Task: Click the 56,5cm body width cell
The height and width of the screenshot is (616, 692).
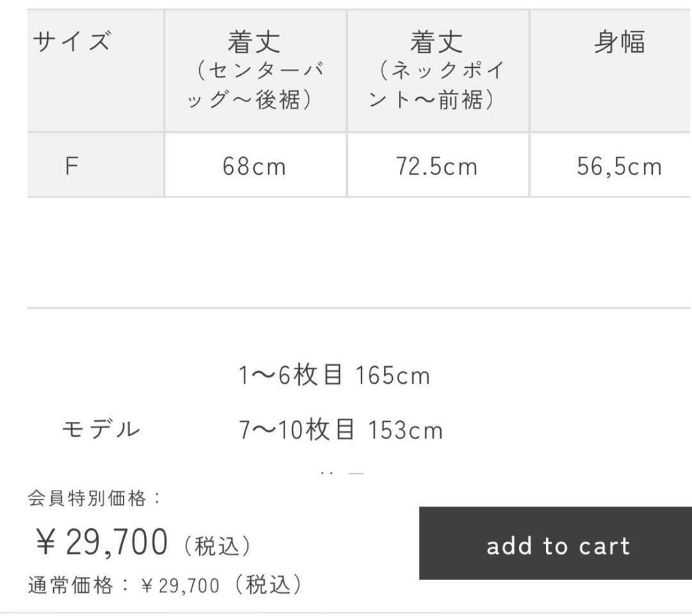Action: 619,166
